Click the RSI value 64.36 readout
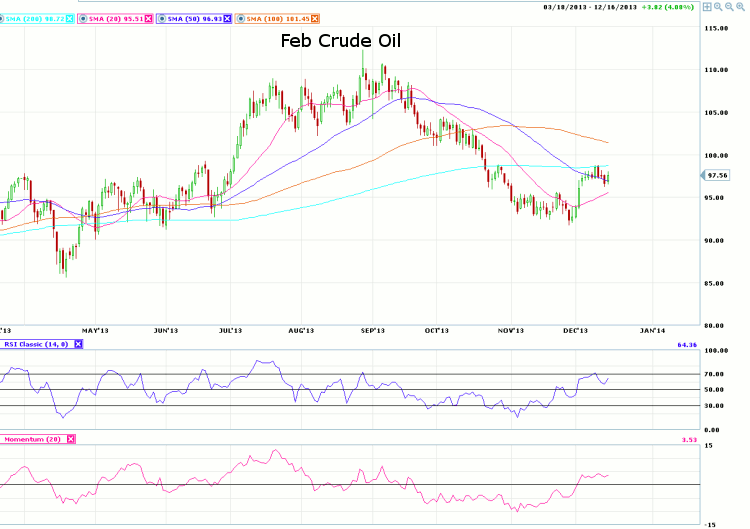This screenshot has height=529, width=750. [686, 344]
